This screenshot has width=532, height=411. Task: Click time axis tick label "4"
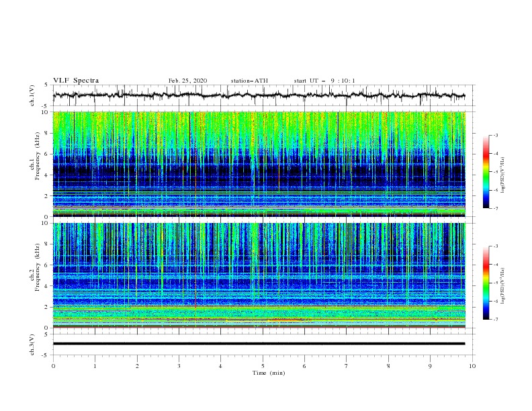[221, 366]
